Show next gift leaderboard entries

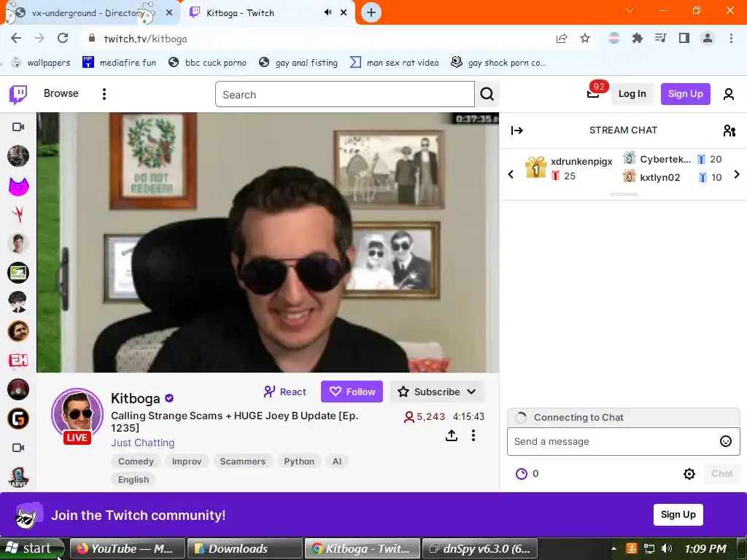pyautogui.click(x=737, y=174)
